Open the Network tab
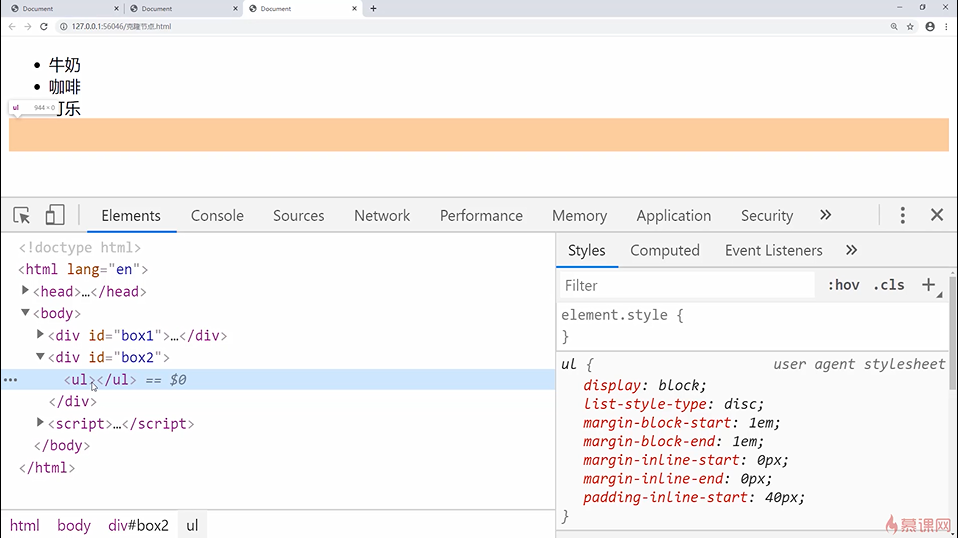The width and height of the screenshot is (958, 538). (x=382, y=215)
